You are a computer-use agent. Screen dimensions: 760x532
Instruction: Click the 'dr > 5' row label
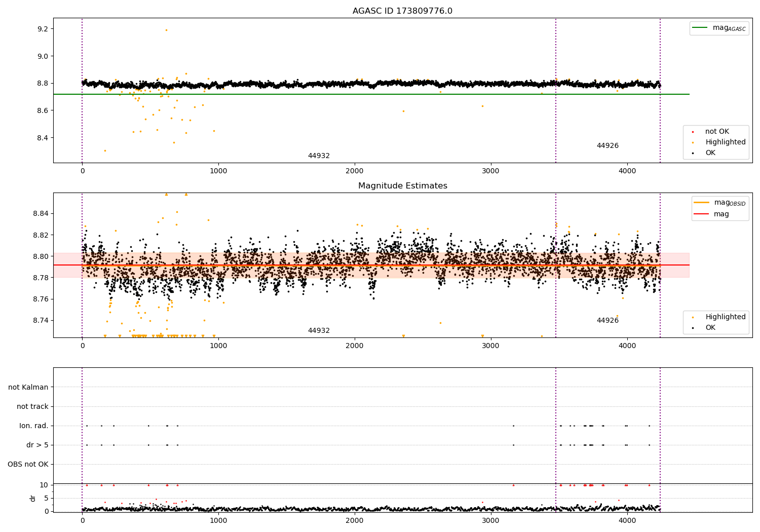(37, 445)
